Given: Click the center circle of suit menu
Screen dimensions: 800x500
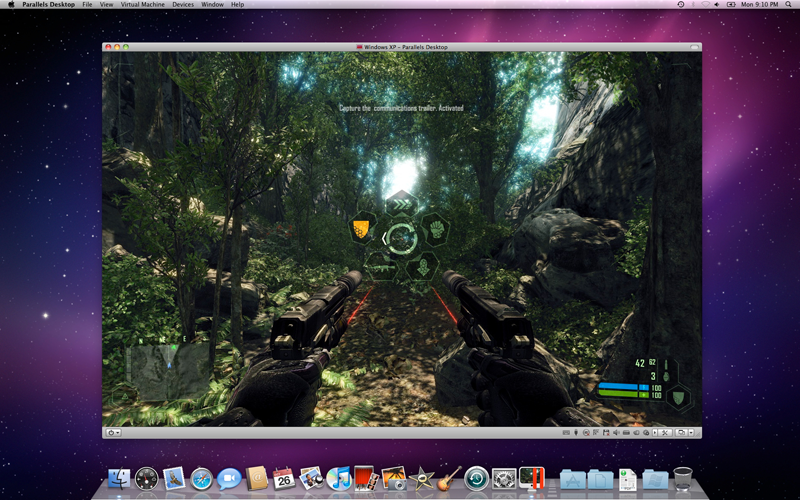Looking at the screenshot, I should [402, 238].
